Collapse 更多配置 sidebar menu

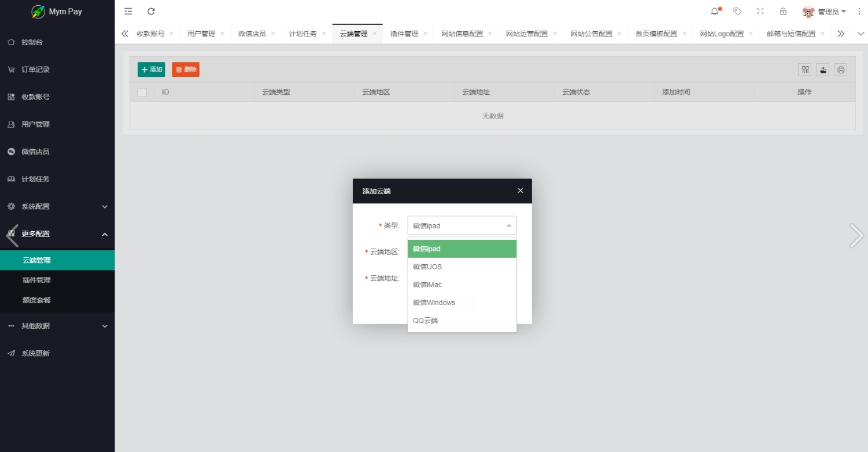click(x=57, y=234)
